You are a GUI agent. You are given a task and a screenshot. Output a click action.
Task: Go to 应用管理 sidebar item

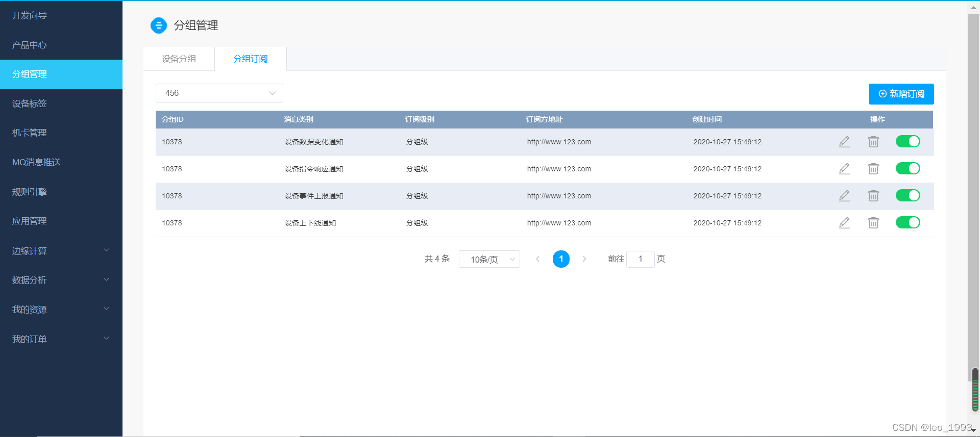61,221
